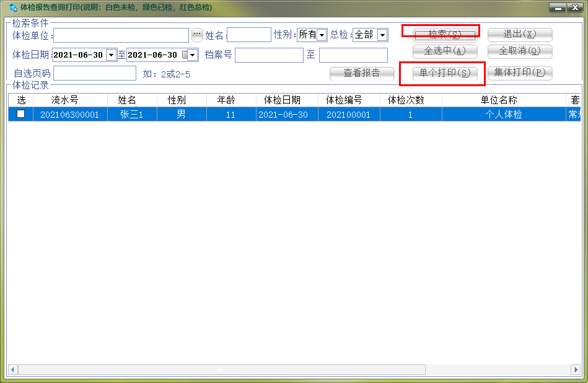The image size is (588, 383).
Task: Click the 姓名 column header
Action: click(x=132, y=100)
